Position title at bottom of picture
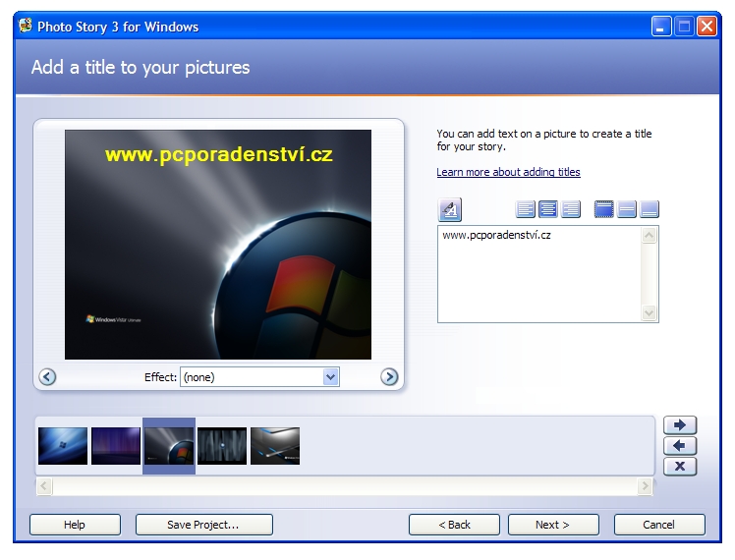Screen dimensions: 735x560 pyautogui.click(x=650, y=209)
